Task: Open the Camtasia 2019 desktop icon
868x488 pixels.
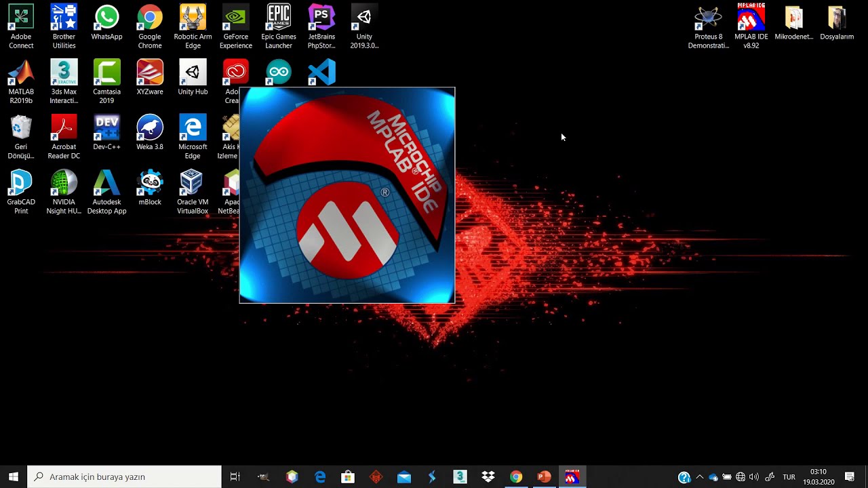Action: click(106, 82)
